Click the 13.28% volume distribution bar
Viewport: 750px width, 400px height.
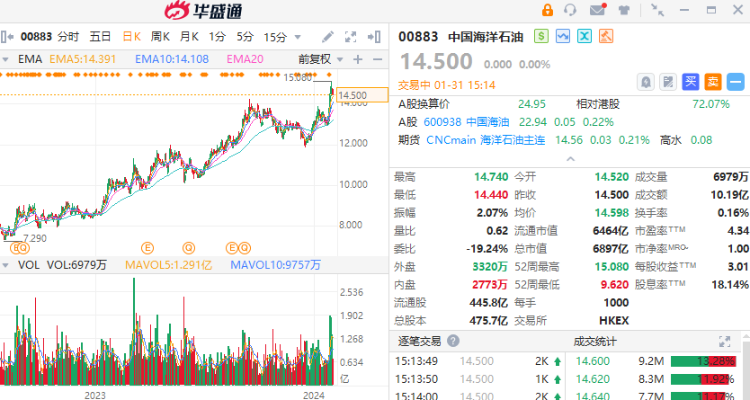703,361
